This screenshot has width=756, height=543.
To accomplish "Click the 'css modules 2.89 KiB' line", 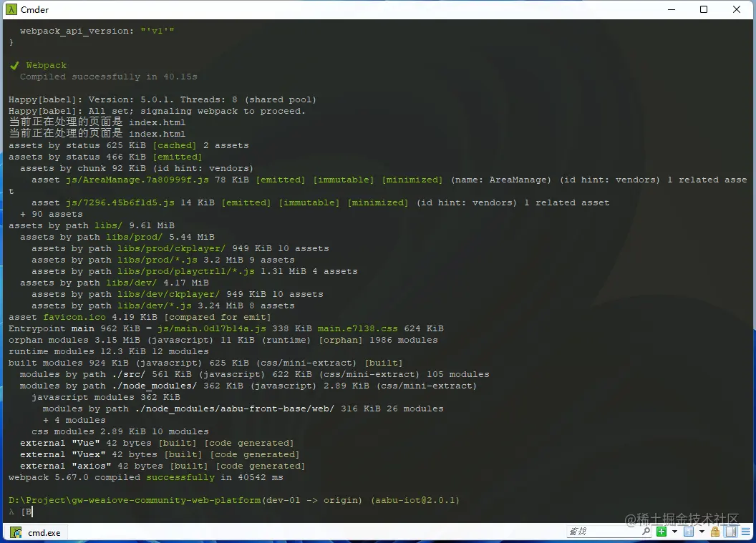I will [x=120, y=431].
